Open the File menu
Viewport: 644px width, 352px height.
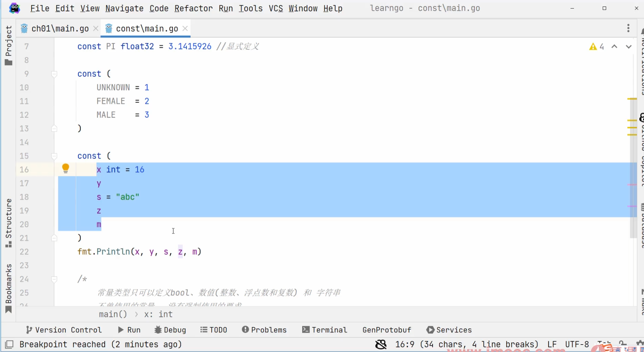[40, 8]
